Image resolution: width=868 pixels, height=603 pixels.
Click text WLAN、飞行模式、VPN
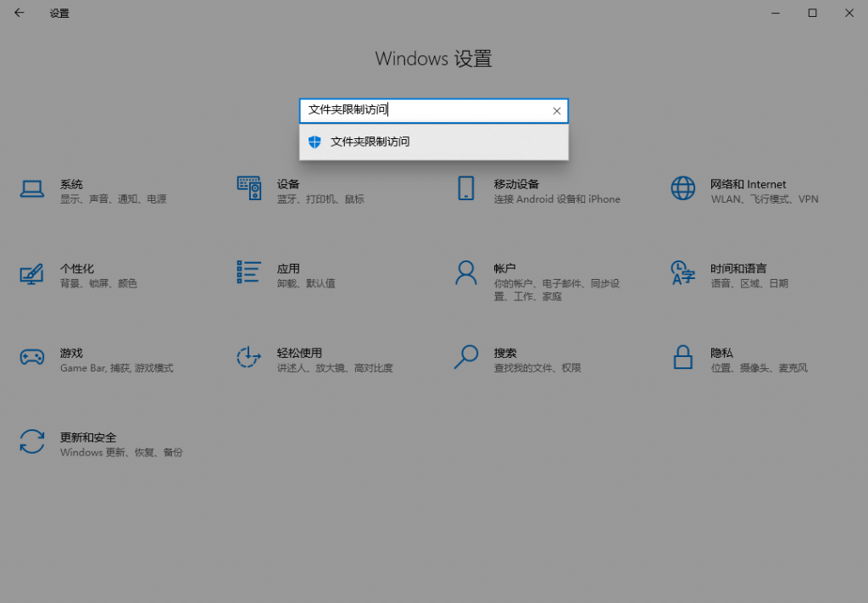point(765,199)
